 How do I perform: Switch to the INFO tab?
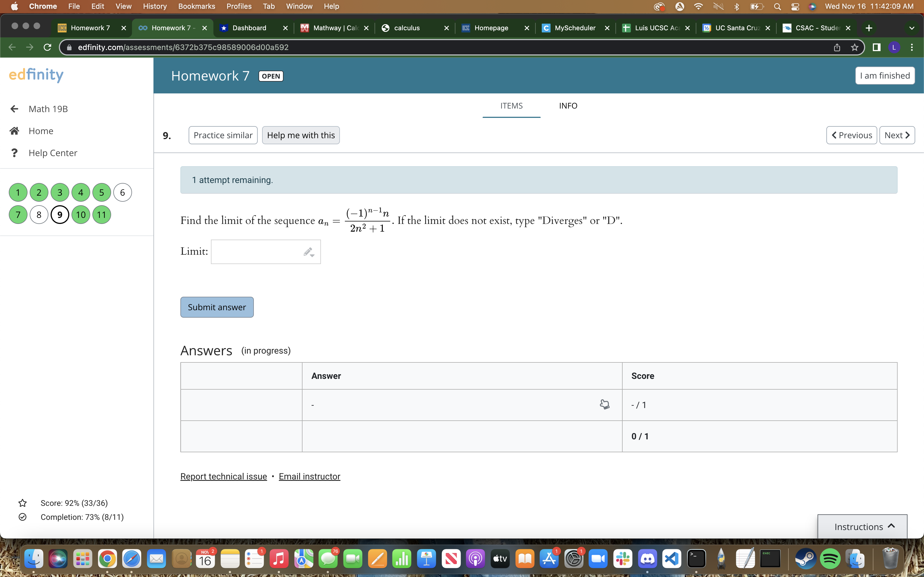pyautogui.click(x=568, y=106)
